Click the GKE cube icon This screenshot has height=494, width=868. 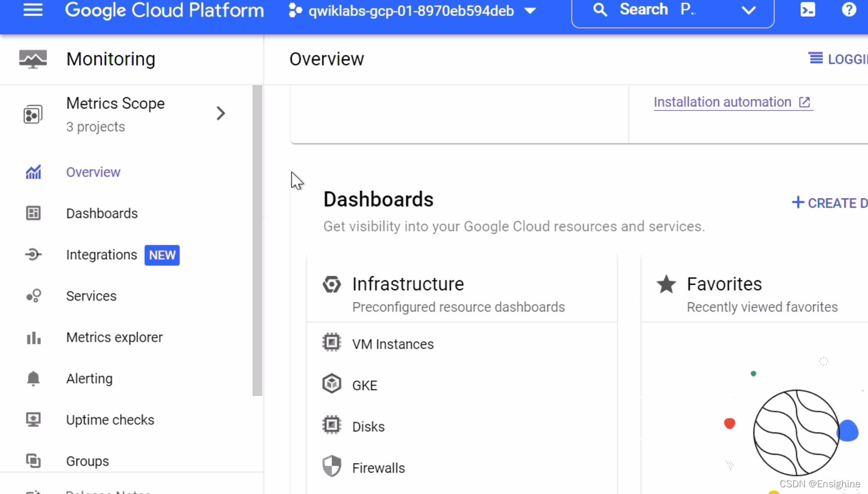point(332,384)
